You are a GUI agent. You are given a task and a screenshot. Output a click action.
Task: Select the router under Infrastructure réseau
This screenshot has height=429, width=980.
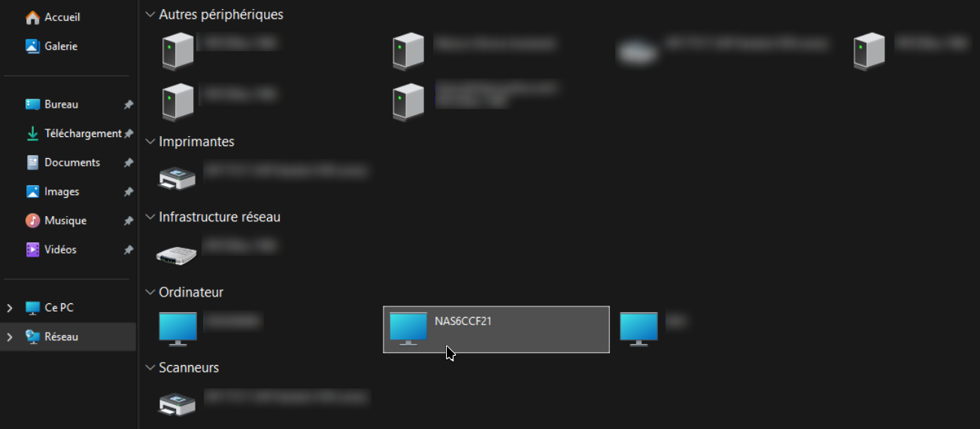[177, 254]
